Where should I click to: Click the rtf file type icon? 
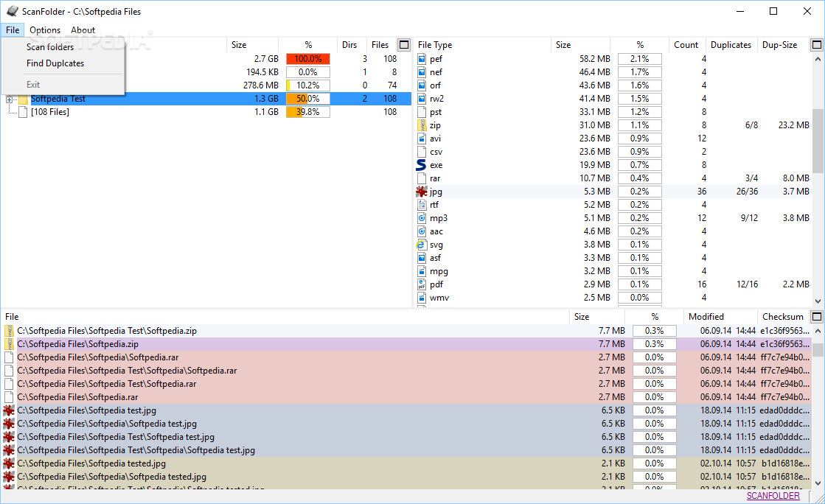coord(422,205)
